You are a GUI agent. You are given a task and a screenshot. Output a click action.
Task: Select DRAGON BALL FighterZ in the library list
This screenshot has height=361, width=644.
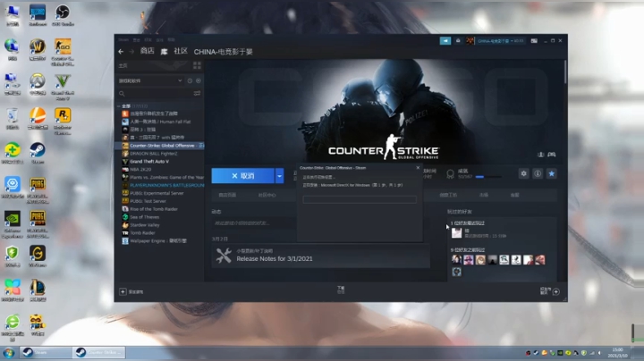click(x=153, y=154)
